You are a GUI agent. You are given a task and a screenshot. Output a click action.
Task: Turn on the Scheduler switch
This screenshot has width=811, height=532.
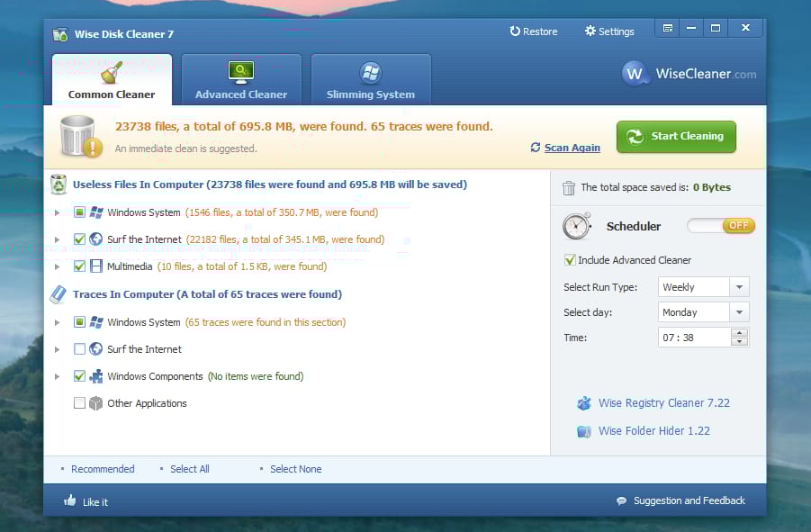click(x=721, y=226)
